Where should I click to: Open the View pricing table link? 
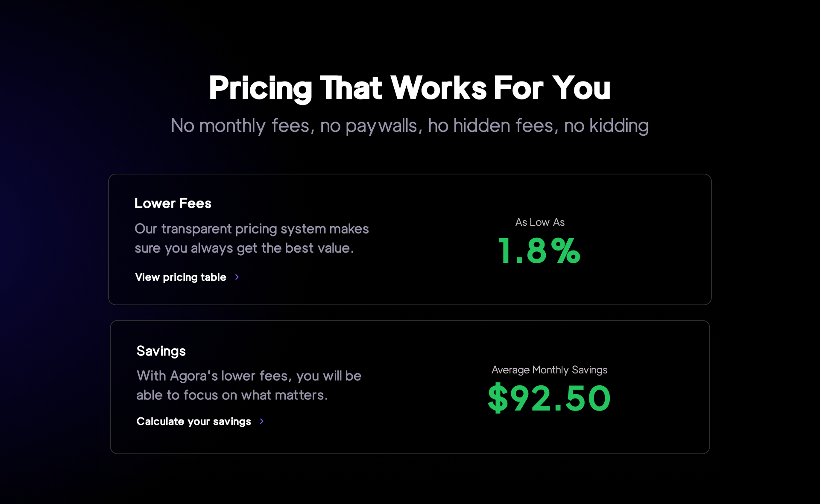coord(181,277)
